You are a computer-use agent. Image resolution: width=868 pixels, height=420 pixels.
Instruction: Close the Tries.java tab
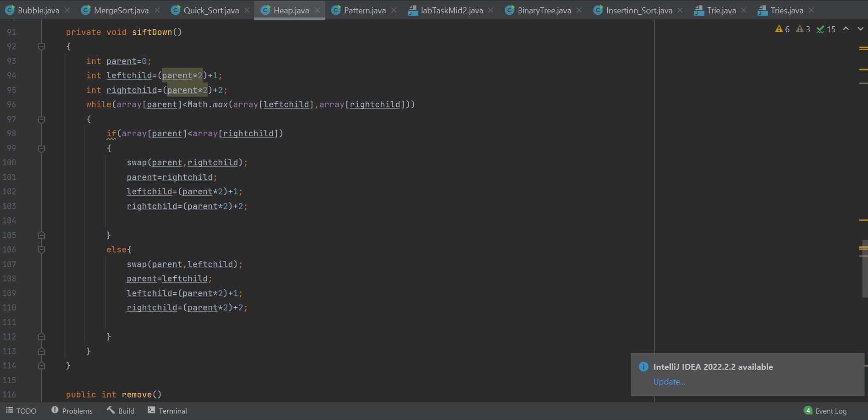click(x=811, y=10)
